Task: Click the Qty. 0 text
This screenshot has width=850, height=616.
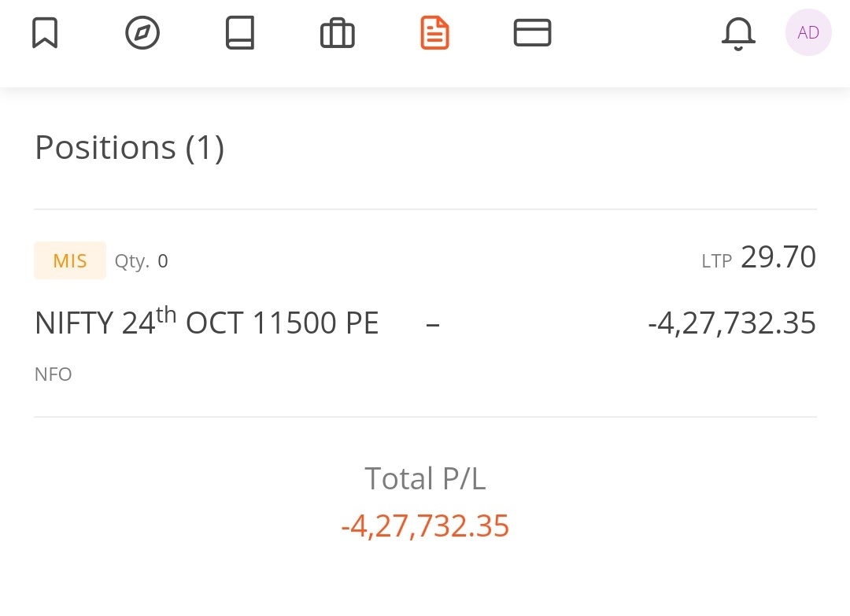Action: pyautogui.click(x=141, y=261)
